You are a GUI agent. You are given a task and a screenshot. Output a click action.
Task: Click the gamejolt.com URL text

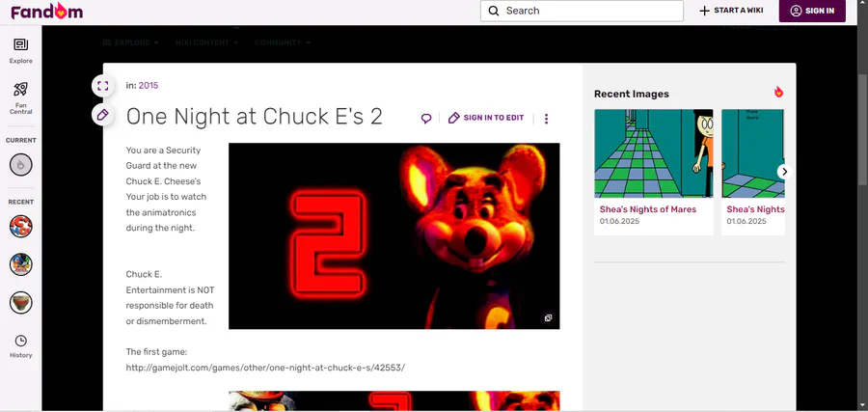coord(265,368)
